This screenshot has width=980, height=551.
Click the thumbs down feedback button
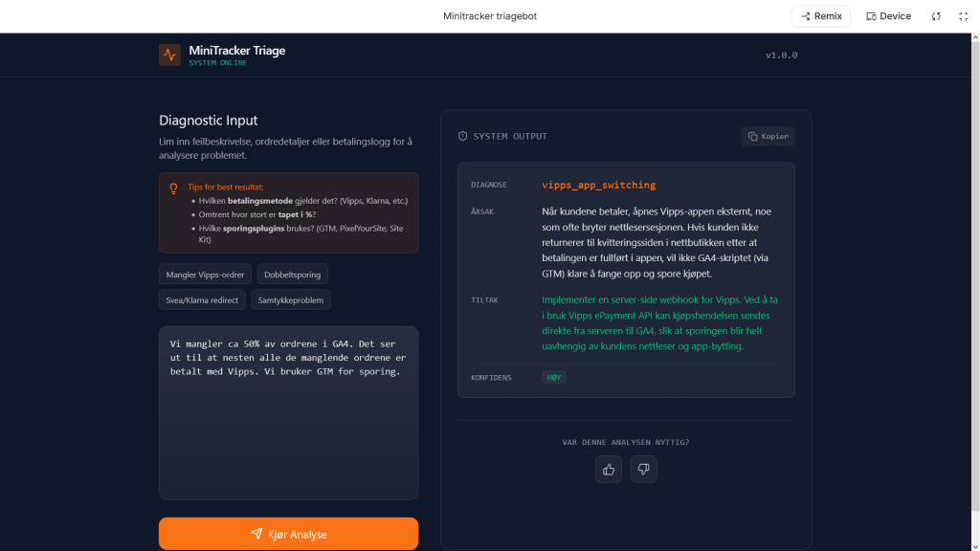point(643,469)
